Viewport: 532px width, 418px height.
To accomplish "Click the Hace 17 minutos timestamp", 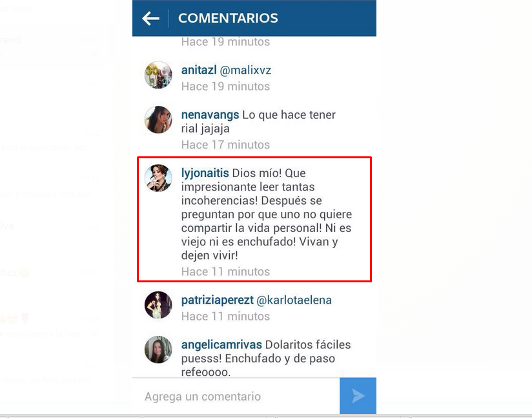I will (x=225, y=145).
